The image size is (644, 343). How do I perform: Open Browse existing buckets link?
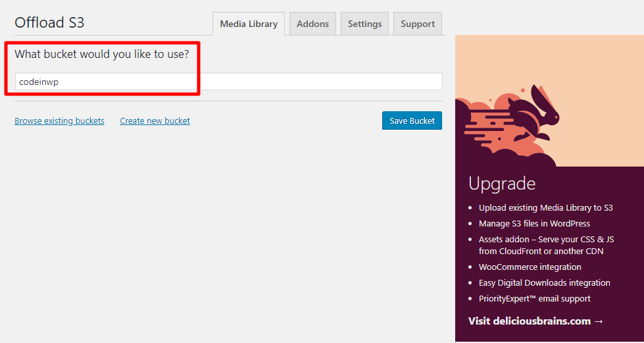coord(60,121)
